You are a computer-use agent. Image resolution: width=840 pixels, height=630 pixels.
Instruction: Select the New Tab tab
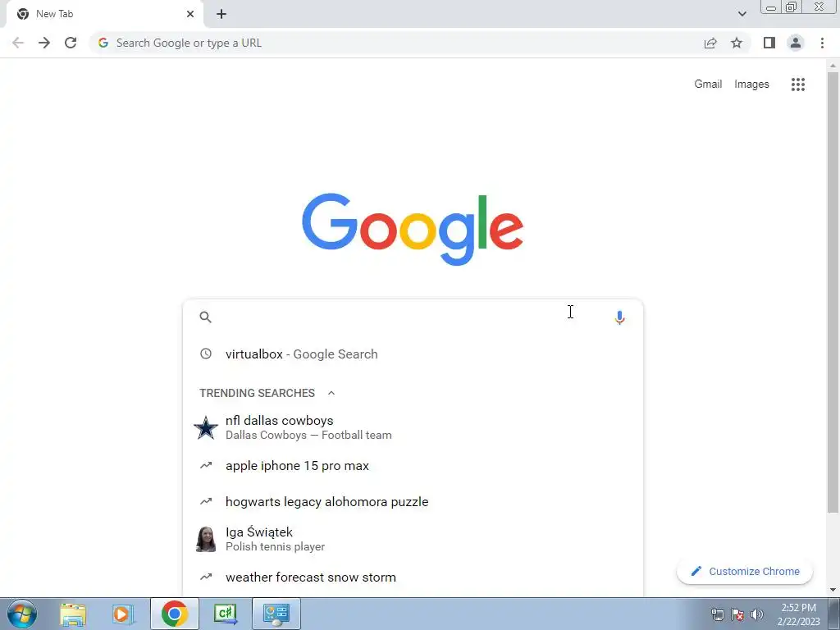104,14
